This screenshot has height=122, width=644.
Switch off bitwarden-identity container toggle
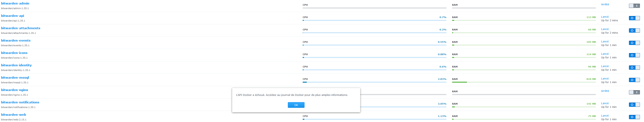click(634, 68)
